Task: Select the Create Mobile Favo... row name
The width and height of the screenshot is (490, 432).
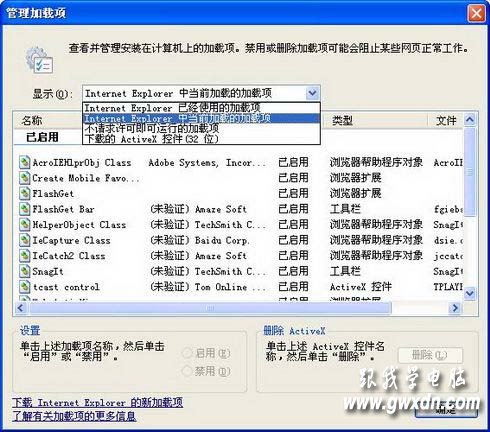Action: pyautogui.click(x=86, y=178)
